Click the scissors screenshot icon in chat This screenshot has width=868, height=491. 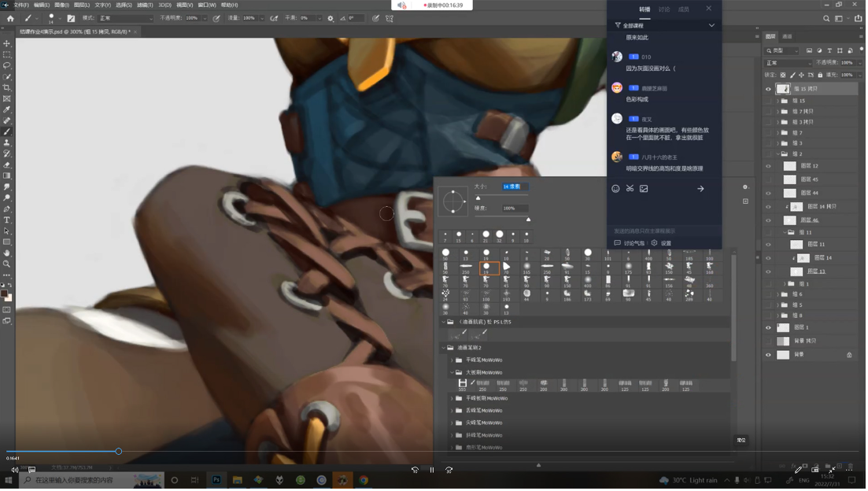[630, 189]
